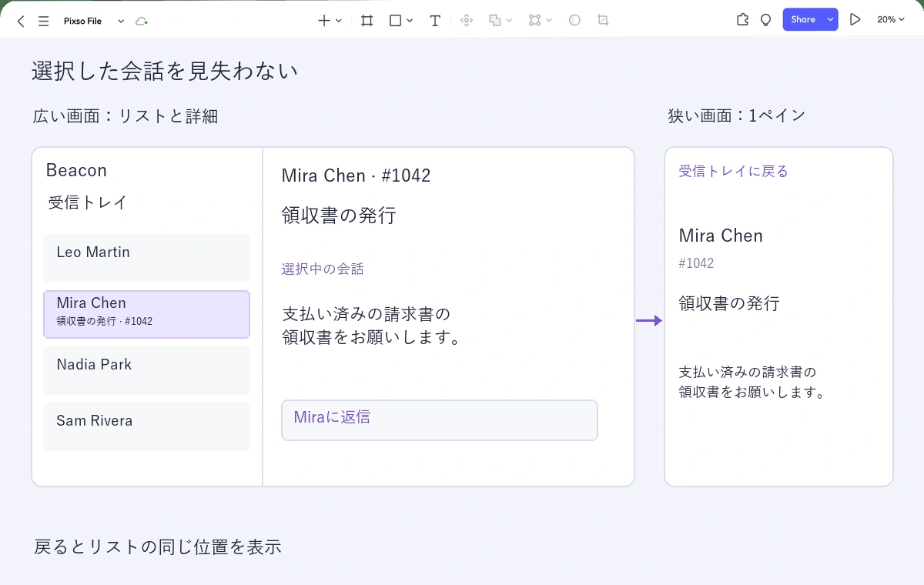This screenshot has width=924, height=585.
Task: Expand the insert tool options arrow
Action: (x=339, y=21)
